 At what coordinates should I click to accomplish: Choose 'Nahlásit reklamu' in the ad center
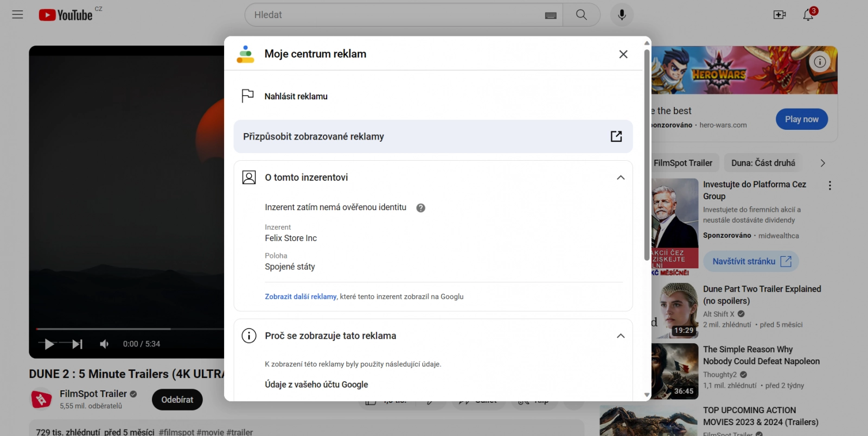296,96
